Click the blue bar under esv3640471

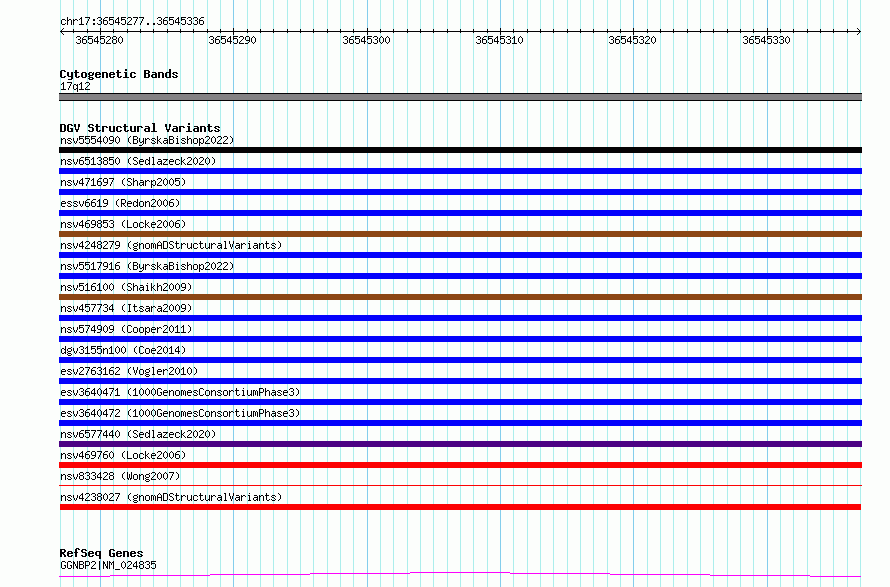click(x=460, y=402)
